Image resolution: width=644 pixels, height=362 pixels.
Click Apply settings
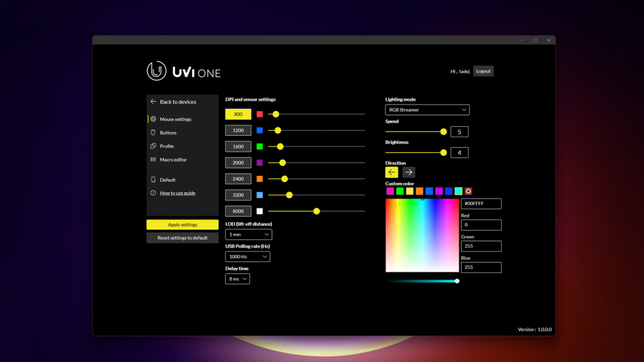(x=182, y=224)
